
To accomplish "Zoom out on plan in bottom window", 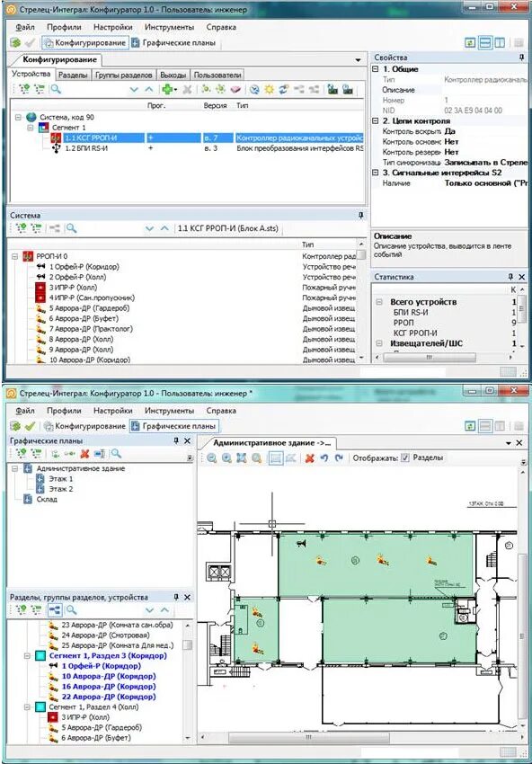I will click(x=211, y=458).
